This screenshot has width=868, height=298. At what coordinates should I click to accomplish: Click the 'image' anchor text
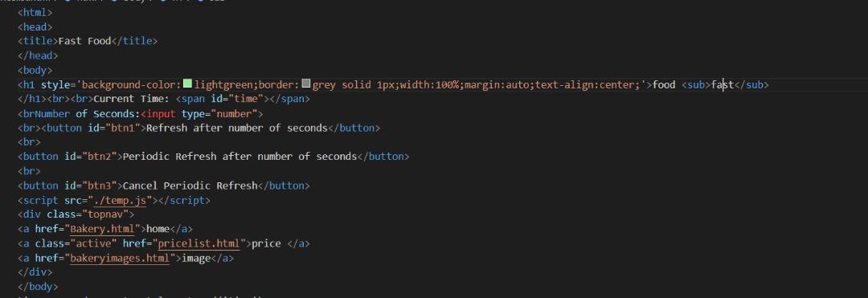pos(196,258)
